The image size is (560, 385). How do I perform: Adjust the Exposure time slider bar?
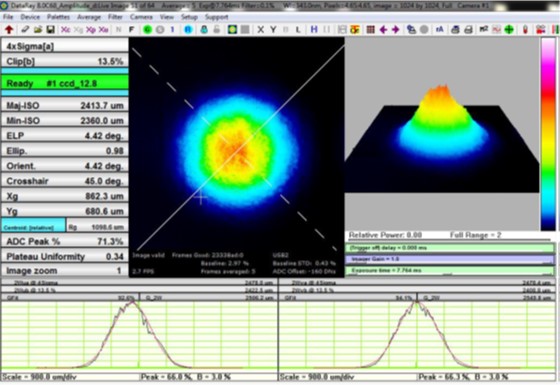[450, 270]
